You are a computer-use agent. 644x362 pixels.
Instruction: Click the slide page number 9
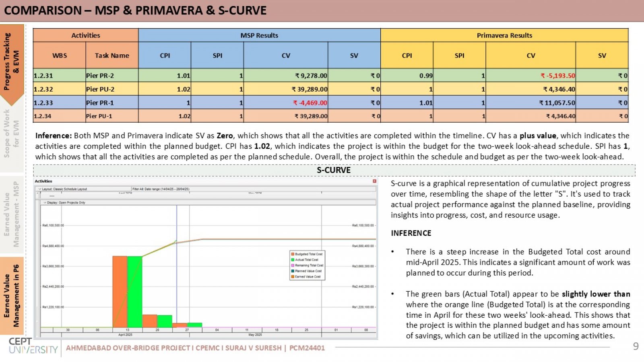coord(636,346)
